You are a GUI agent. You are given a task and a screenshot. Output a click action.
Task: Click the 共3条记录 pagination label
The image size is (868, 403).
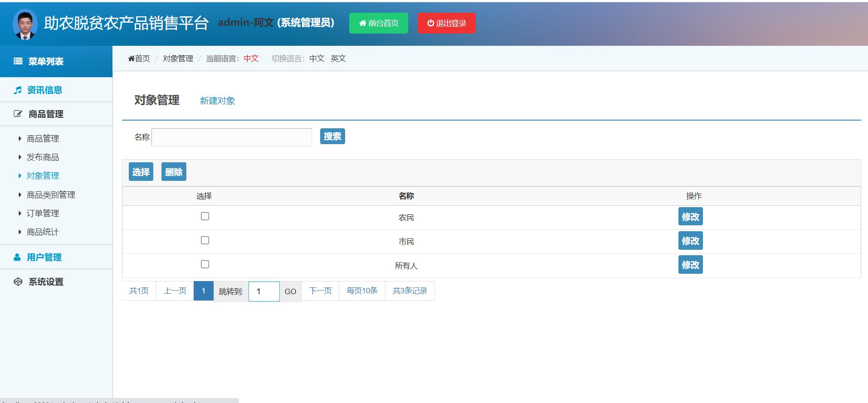pyautogui.click(x=410, y=291)
